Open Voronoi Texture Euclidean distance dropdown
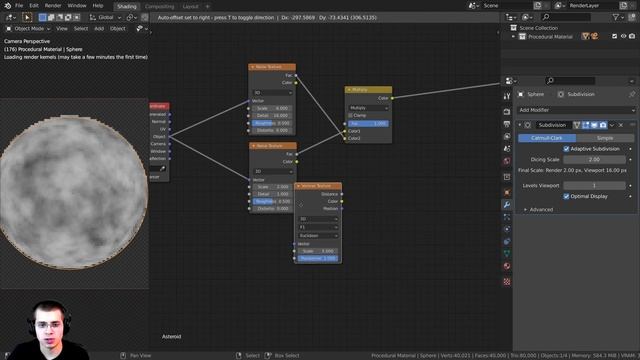 pos(318,236)
